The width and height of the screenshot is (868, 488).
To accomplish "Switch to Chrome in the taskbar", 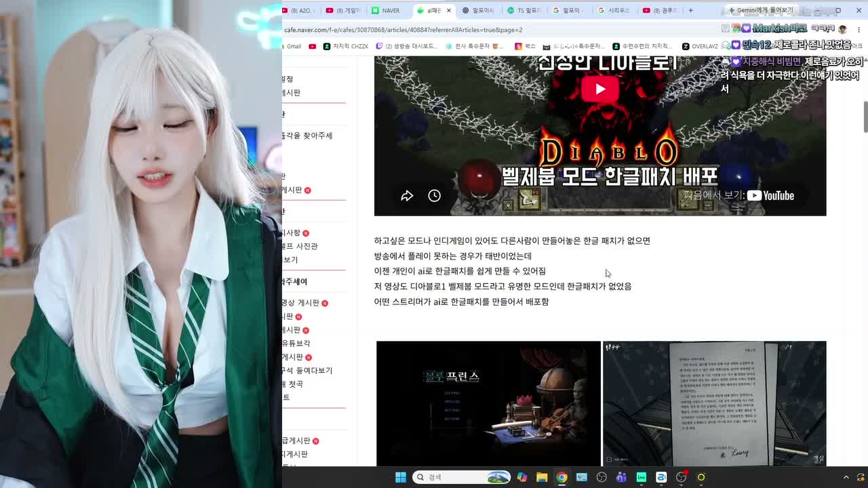I will tap(561, 477).
